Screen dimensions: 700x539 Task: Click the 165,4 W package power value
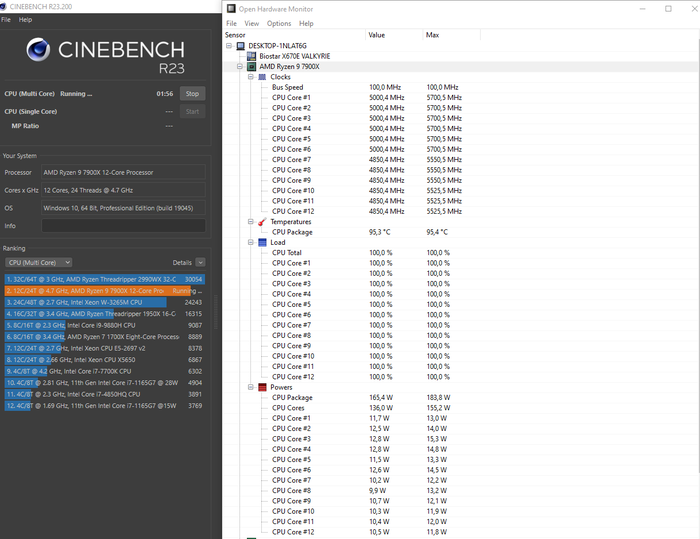coord(381,397)
